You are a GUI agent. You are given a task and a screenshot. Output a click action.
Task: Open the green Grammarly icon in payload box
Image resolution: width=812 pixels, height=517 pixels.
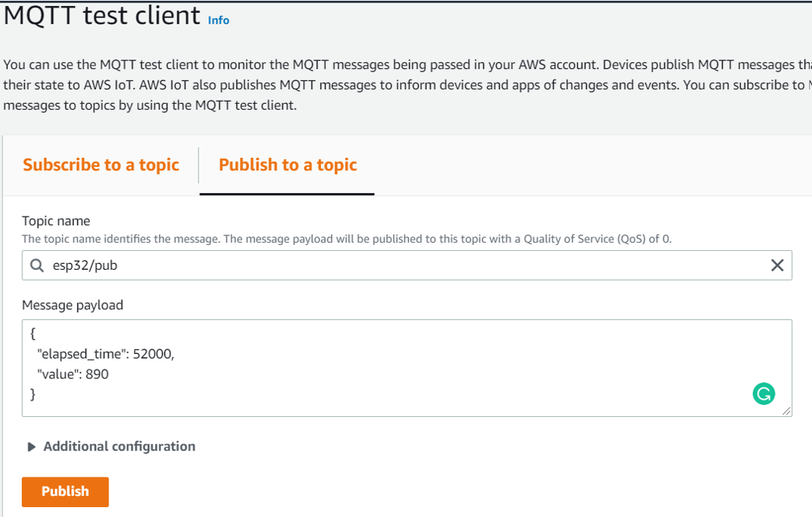764,393
